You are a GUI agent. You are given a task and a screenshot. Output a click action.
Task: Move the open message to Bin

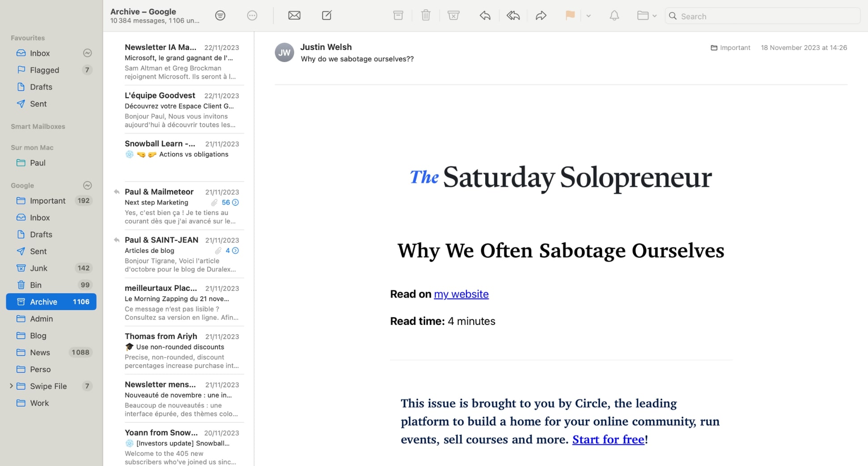[426, 15]
